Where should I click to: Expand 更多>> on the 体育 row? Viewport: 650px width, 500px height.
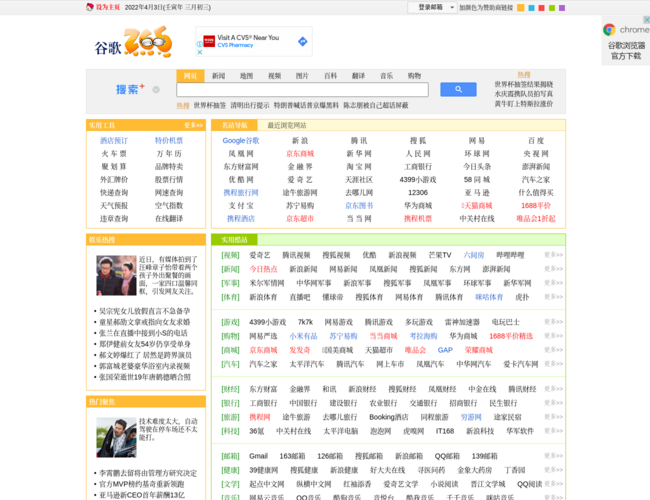[x=553, y=296]
